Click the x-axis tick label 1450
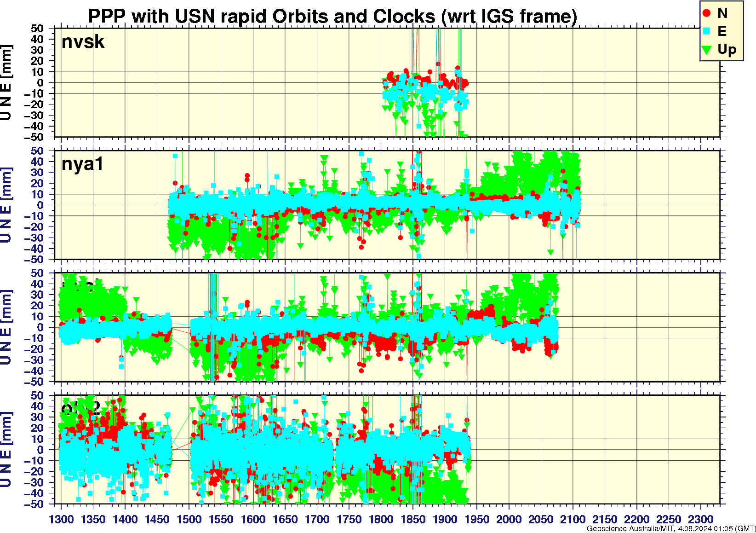 click(157, 519)
